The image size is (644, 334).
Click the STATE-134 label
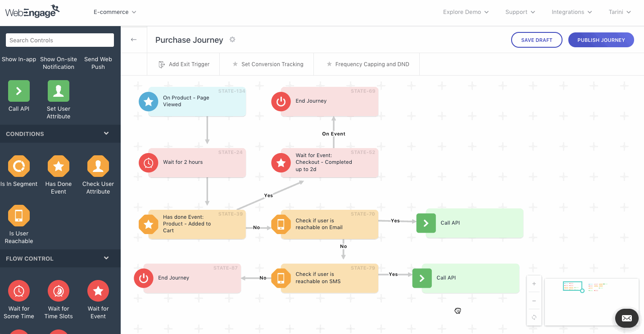[x=232, y=91]
